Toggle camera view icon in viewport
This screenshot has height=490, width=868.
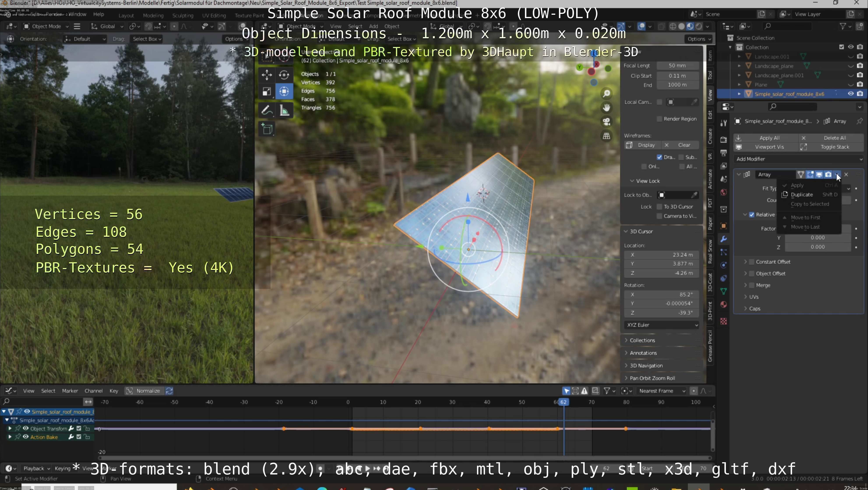point(607,122)
